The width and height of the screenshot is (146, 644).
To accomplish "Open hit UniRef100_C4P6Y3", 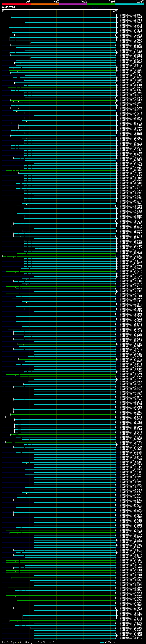I will [x=131, y=30].
